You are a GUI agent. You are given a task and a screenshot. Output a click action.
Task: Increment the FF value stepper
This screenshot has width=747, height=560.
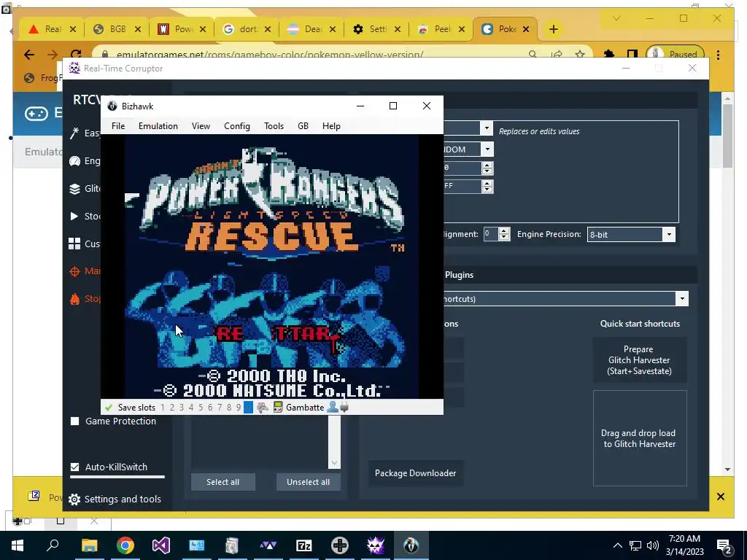[487, 183]
